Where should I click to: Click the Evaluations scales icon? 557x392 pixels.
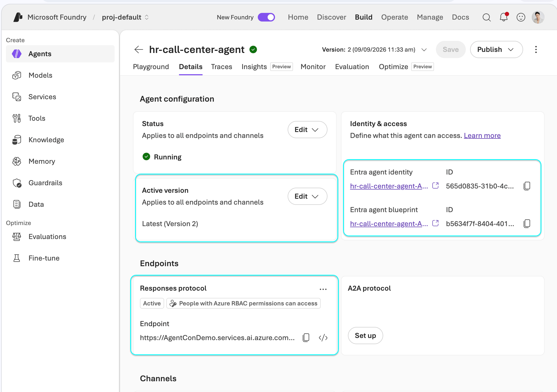point(17,237)
